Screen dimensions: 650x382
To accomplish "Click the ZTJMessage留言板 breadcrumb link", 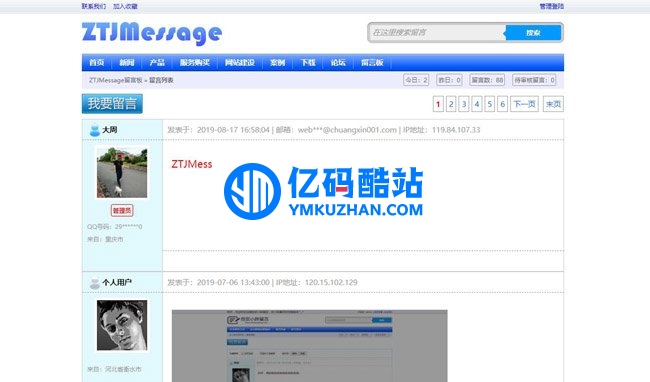I will coord(115,80).
